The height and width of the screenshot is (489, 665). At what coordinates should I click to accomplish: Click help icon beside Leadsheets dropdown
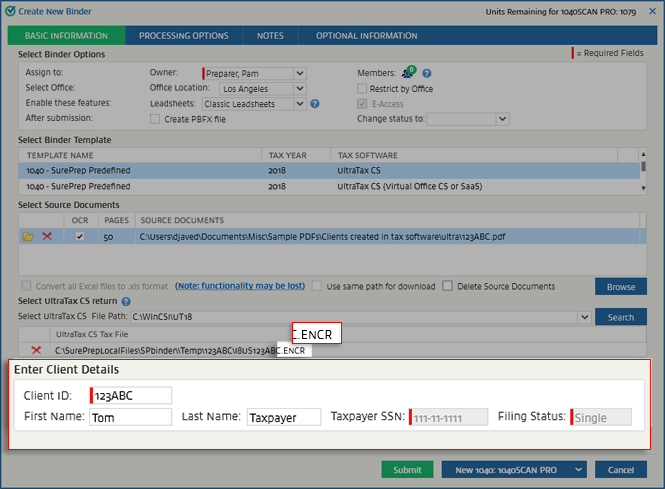tap(314, 103)
